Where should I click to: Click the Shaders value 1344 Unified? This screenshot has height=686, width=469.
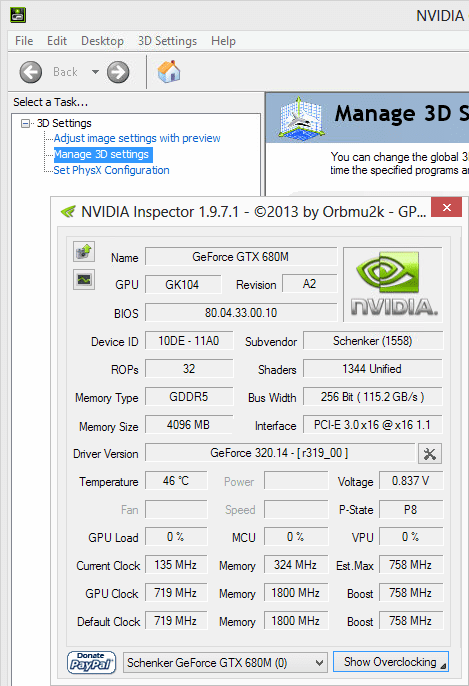pyautogui.click(x=373, y=369)
